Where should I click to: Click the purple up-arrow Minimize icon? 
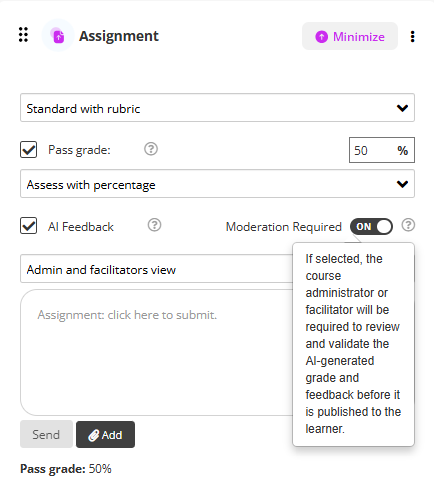point(321,37)
